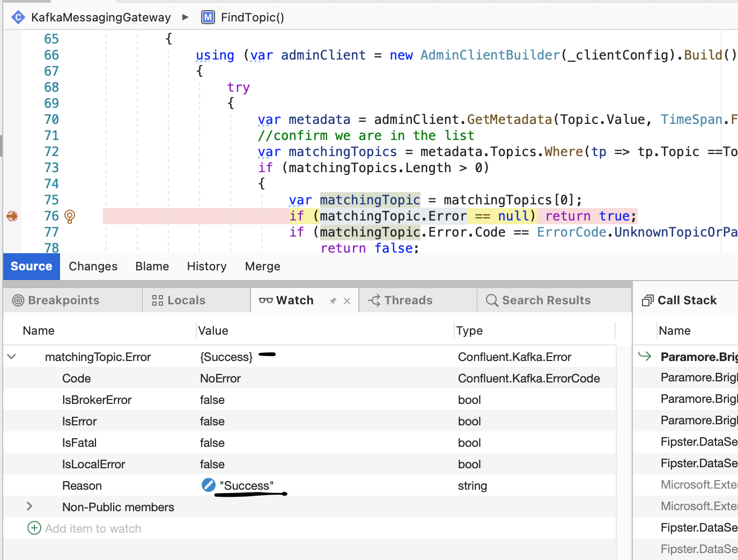Click the Locals panel grid icon
The width and height of the screenshot is (738, 560).
157,300
